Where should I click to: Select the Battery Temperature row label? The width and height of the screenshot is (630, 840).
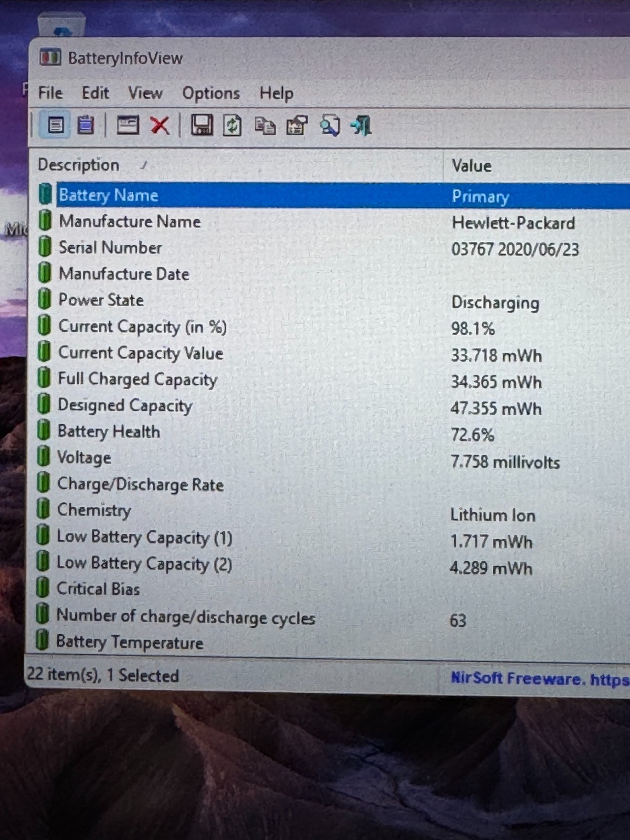pos(130,643)
